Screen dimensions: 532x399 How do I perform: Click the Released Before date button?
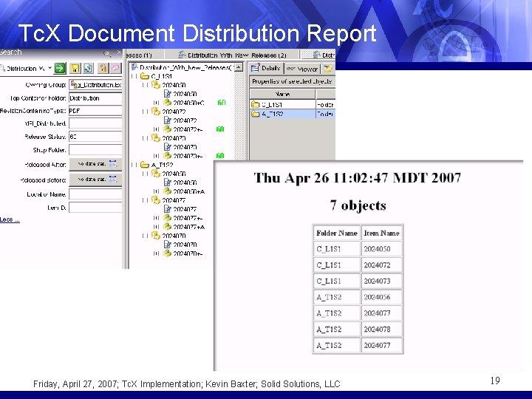pos(95,179)
